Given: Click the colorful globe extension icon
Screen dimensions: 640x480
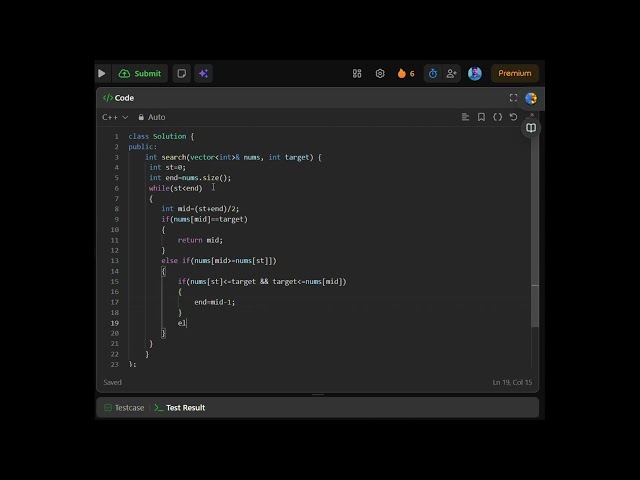Looking at the screenshot, I should 531,98.
